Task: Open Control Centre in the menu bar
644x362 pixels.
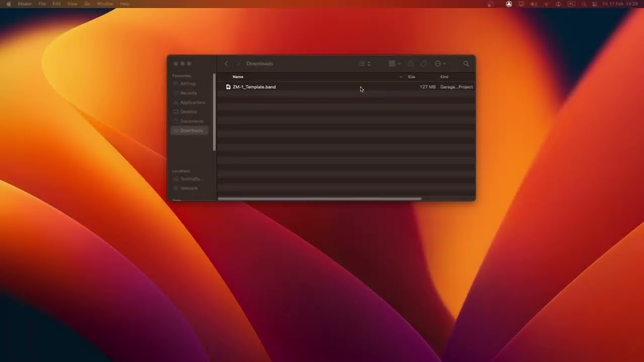Action: [595, 4]
